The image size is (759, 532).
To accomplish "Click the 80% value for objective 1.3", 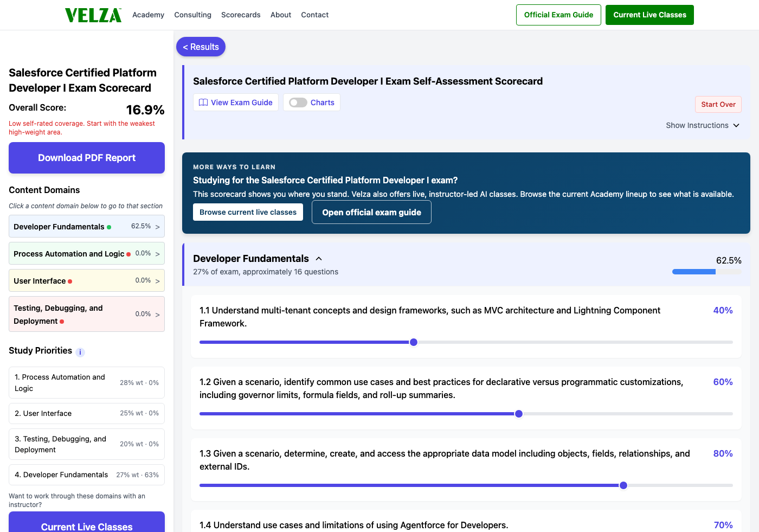I will coord(723,453).
